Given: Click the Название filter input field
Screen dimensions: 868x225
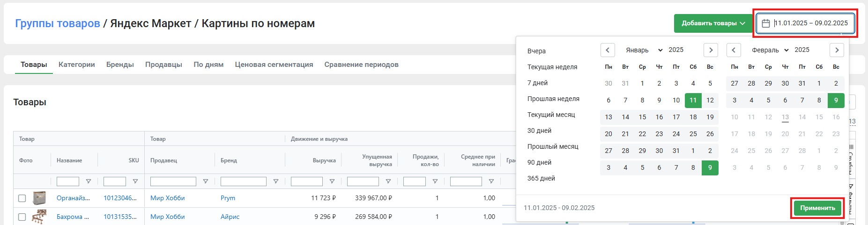Looking at the screenshot, I should pos(68,181).
